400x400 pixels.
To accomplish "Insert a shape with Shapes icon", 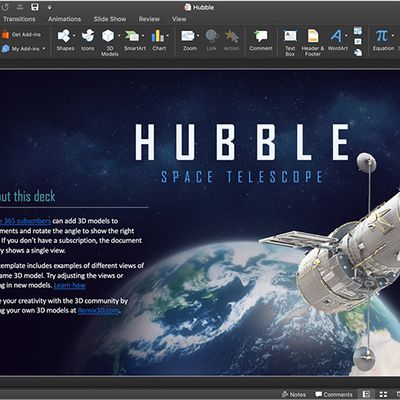I will 64,36.
